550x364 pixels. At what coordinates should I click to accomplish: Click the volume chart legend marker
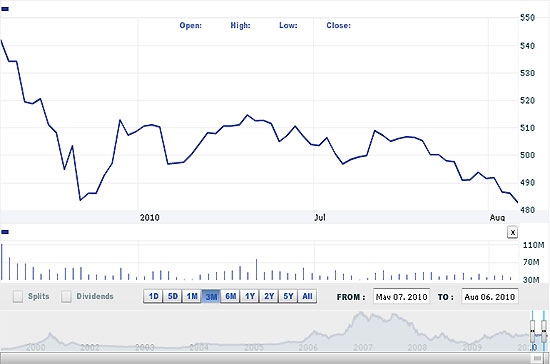pyautogui.click(x=5, y=232)
